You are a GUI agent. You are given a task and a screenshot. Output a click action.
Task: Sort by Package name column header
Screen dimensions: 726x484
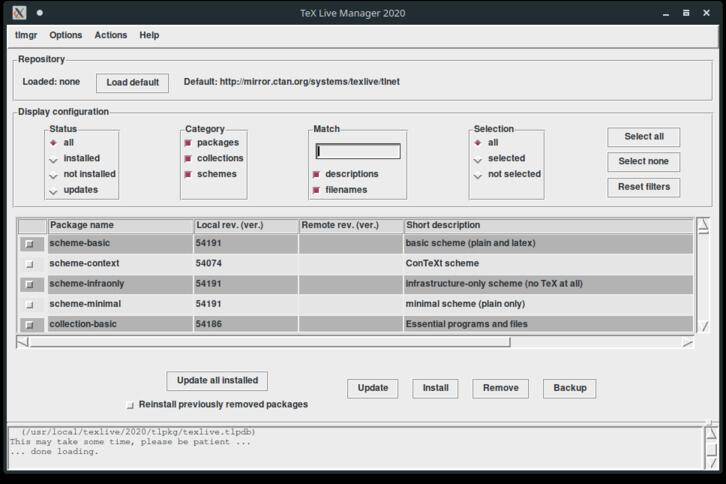120,225
